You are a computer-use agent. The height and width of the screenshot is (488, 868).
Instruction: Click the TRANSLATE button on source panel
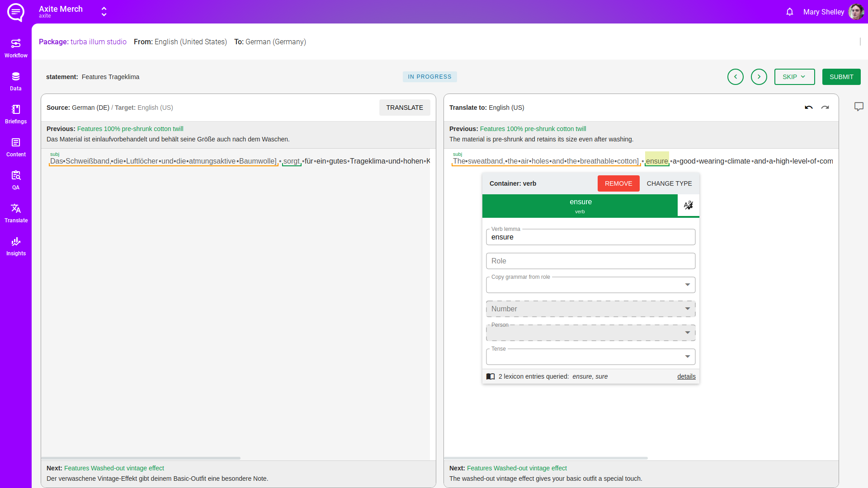[x=405, y=107]
